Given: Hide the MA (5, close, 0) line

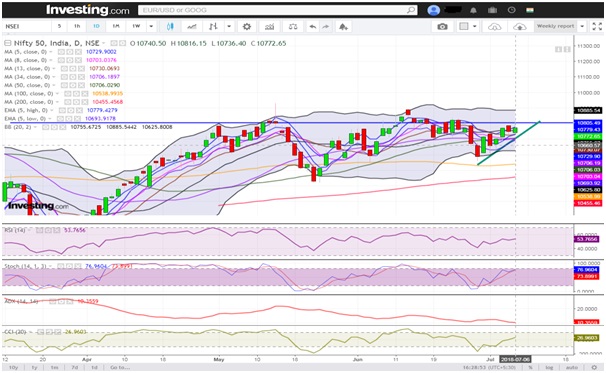Looking at the screenshot, I should pos(61,52).
